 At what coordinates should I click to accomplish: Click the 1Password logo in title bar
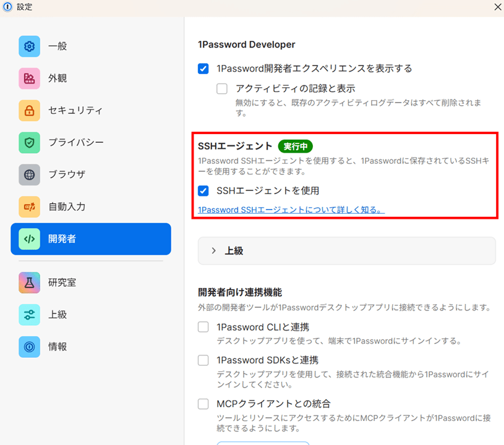click(7, 7)
